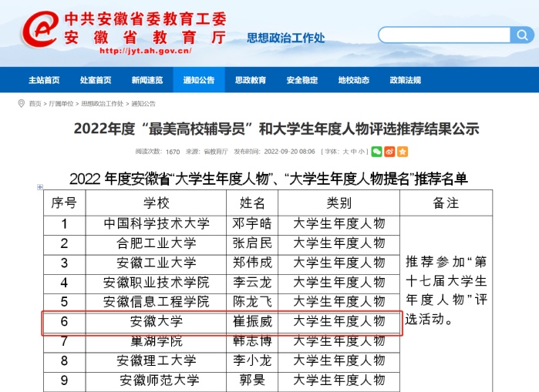
Task: Share article via WeChat icon
Action: [x=377, y=152]
